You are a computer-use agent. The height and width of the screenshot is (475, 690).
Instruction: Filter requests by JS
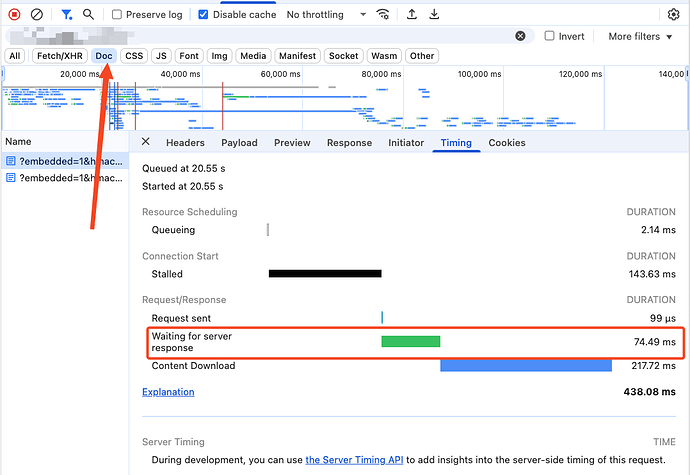pos(161,56)
